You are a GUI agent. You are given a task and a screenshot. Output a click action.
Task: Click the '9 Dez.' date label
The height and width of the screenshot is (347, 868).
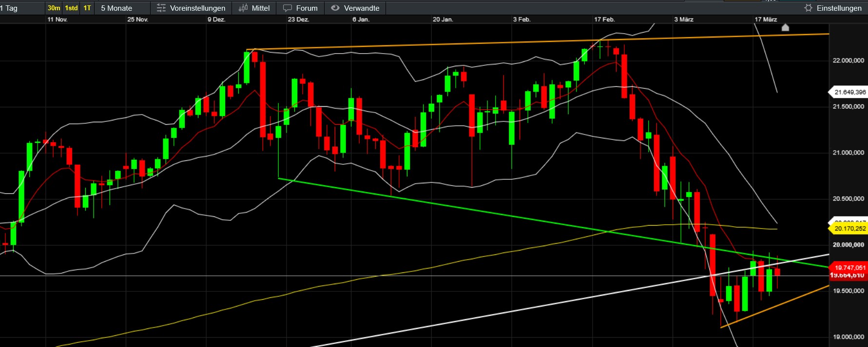[x=216, y=19]
